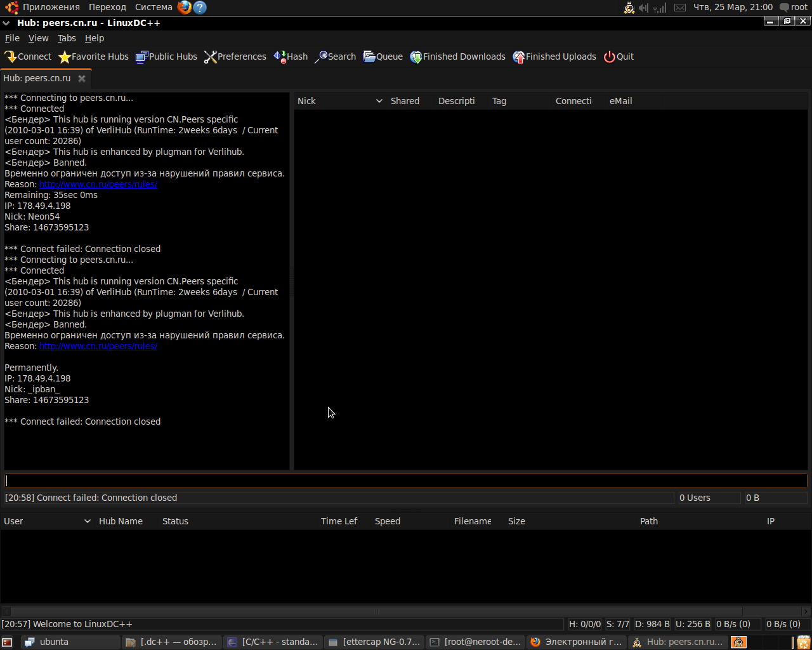812x650 pixels.
Task: Open Favorite Hubs from toolbar
Action: coord(93,56)
